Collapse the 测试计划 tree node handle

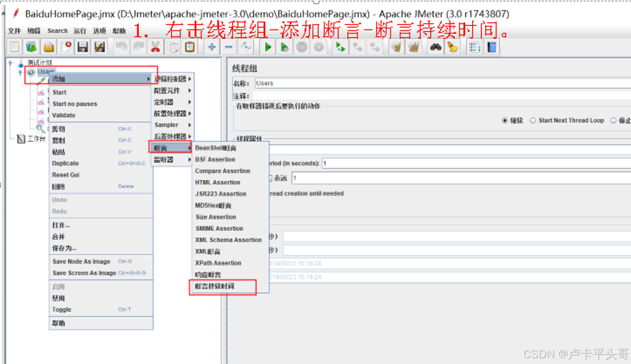point(11,63)
